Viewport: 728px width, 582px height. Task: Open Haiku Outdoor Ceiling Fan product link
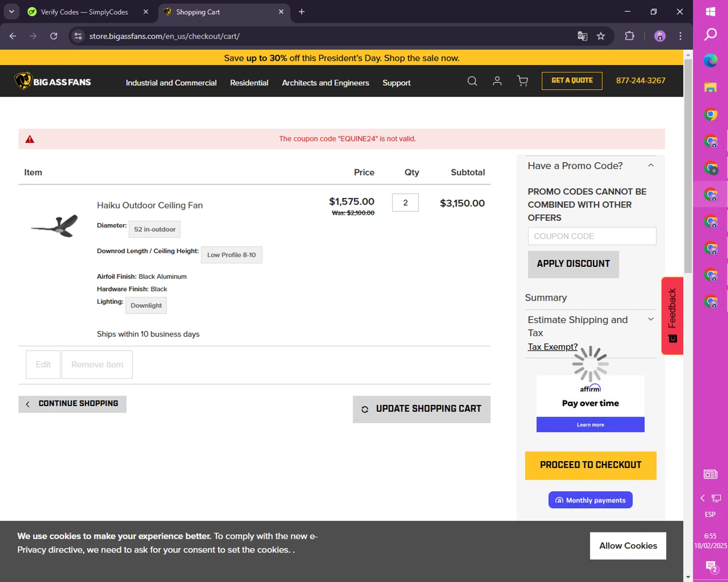pos(149,205)
